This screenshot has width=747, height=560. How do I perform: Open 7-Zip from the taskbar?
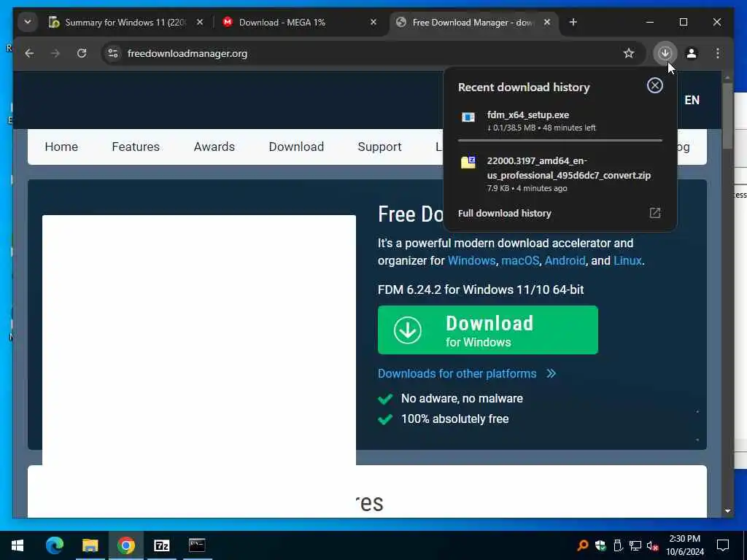click(x=161, y=545)
